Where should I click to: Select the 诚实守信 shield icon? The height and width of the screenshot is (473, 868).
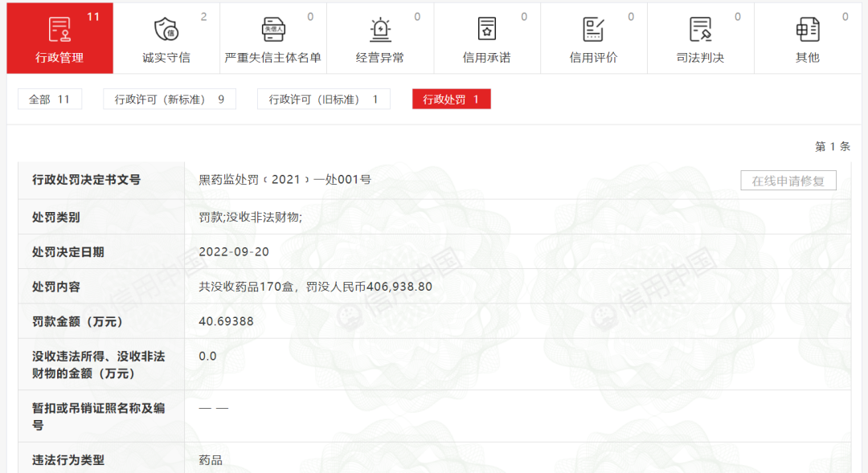pyautogui.click(x=166, y=30)
